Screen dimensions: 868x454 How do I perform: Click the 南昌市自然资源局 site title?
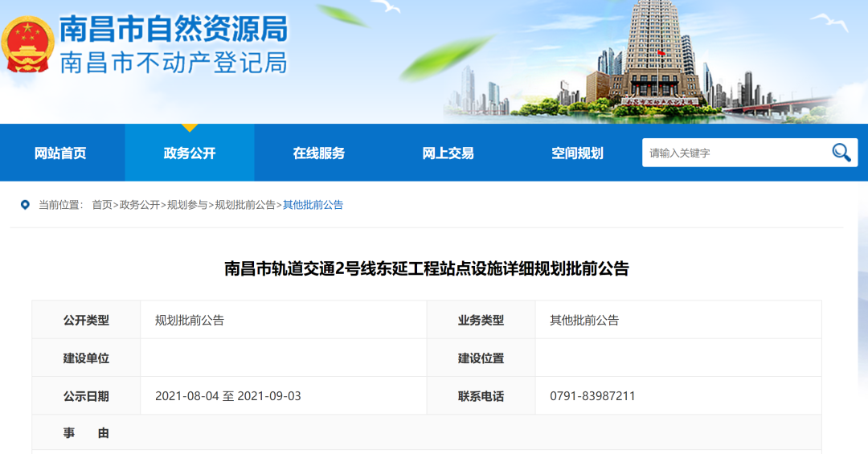tap(174, 29)
